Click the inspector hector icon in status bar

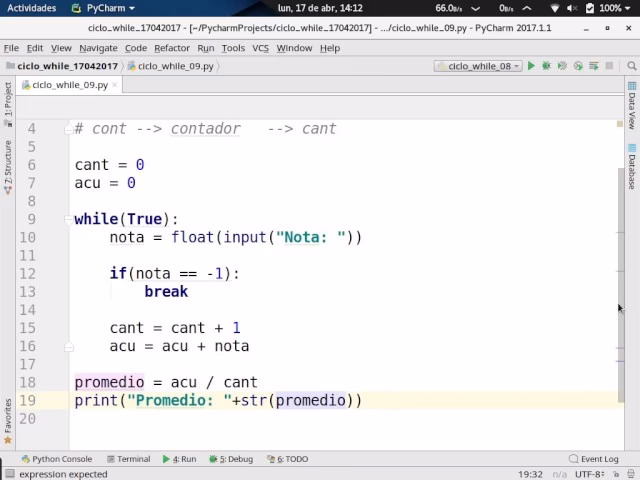tap(631, 474)
